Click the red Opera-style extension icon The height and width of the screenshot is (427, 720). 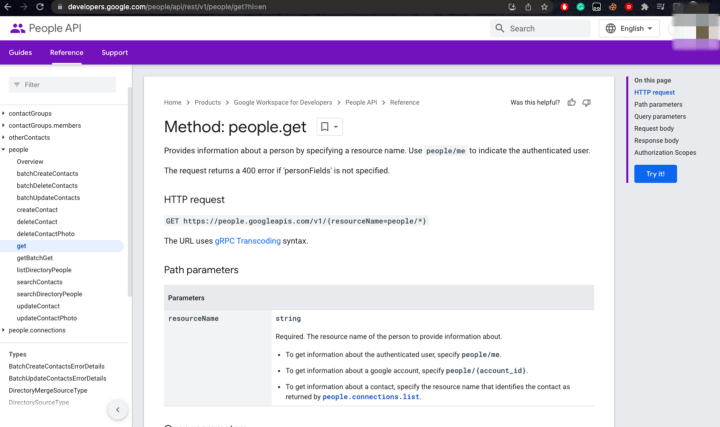coord(564,7)
